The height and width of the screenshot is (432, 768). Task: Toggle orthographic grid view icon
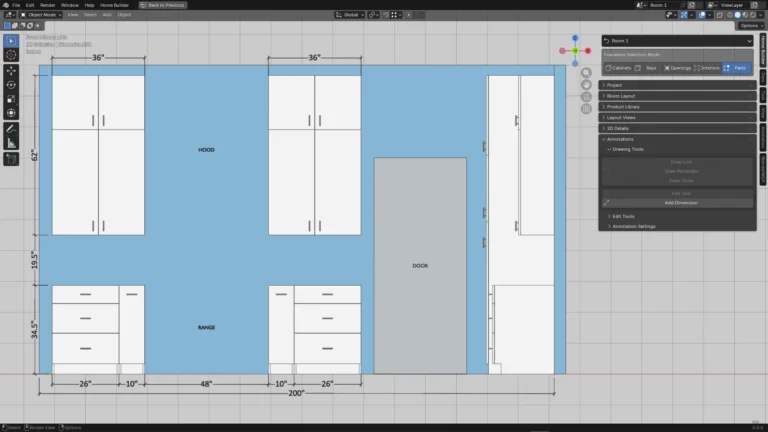click(586, 109)
